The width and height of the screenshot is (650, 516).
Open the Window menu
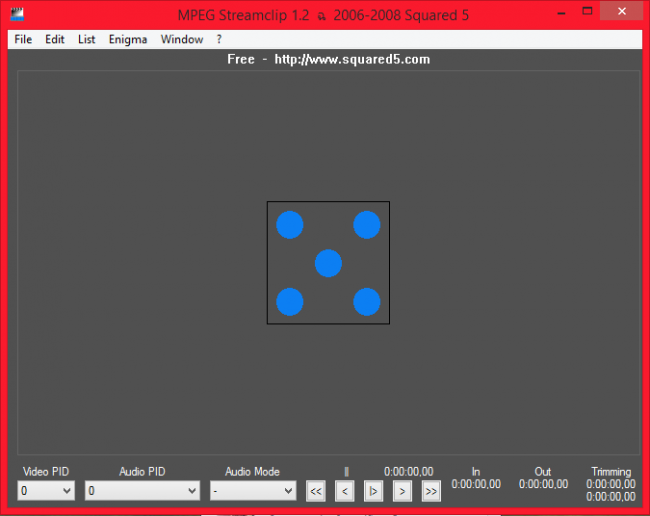(x=182, y=39)
